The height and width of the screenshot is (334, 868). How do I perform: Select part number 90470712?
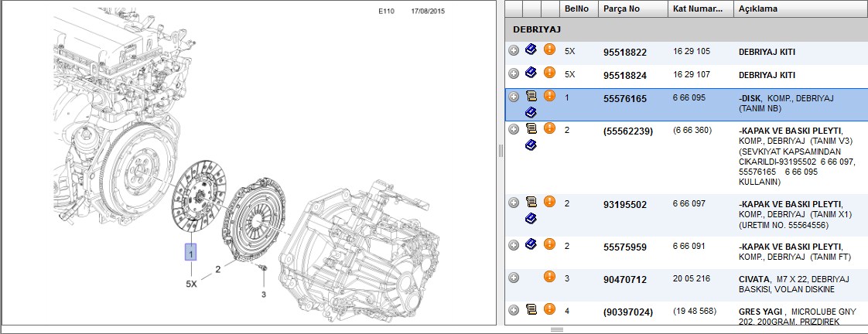[x=624, y=280]
